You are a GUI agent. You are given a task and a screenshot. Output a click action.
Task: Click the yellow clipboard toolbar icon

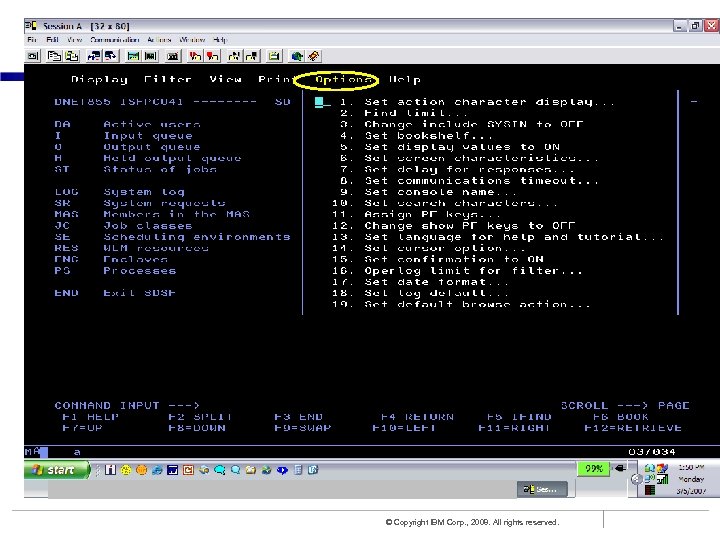pyautogui.click(x=274, y=56)
